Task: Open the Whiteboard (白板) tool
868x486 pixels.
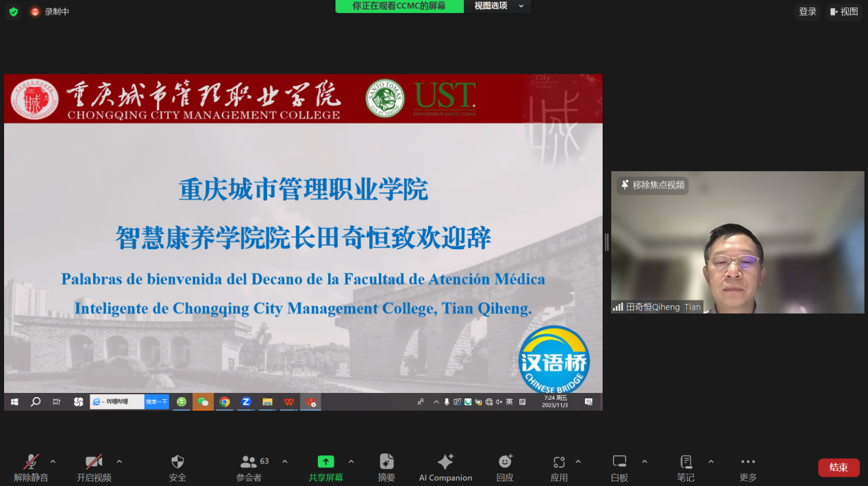Action: (619, 462)
